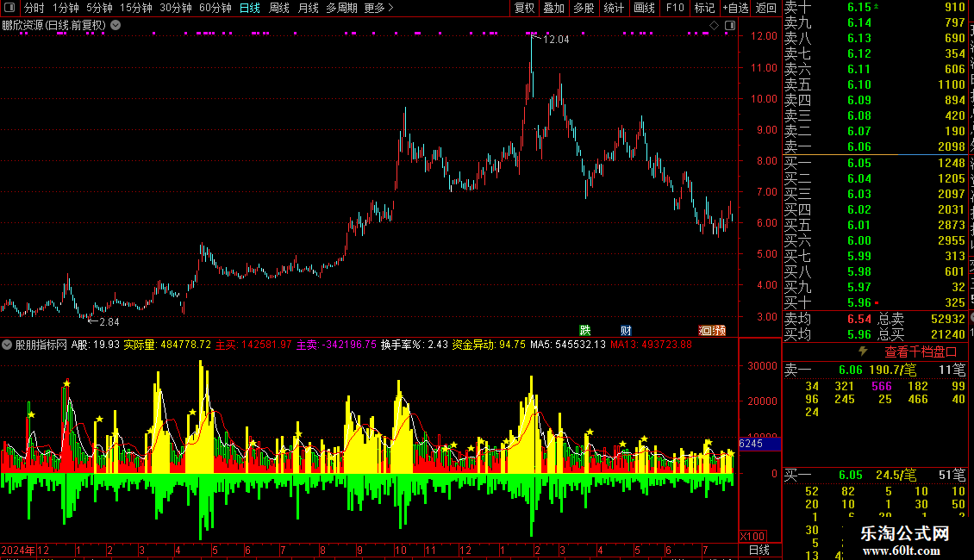
Task: Select the 日线 daily period
Action: point(250,8)
